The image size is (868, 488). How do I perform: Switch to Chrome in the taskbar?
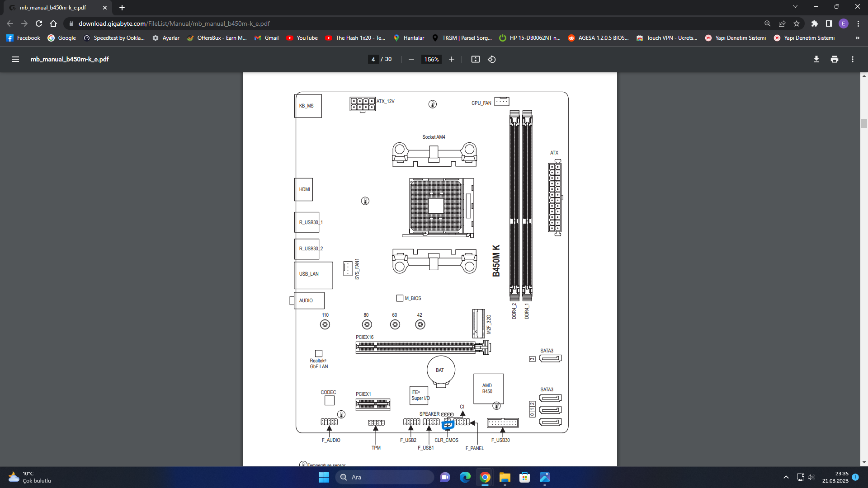485,477
